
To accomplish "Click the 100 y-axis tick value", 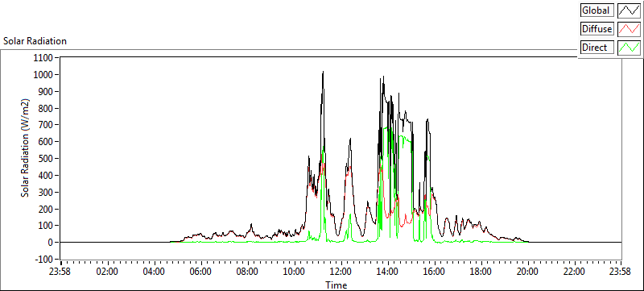I will click(x=47, y=226).
